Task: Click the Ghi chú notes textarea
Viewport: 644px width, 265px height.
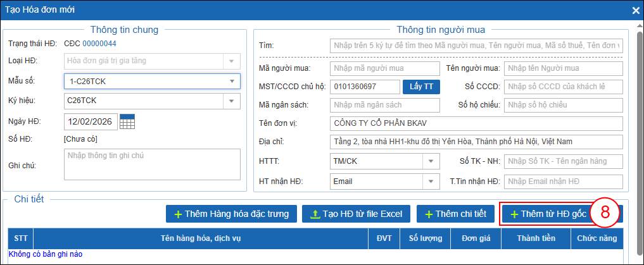Action: pyautogui.click(x=152, y=164)
